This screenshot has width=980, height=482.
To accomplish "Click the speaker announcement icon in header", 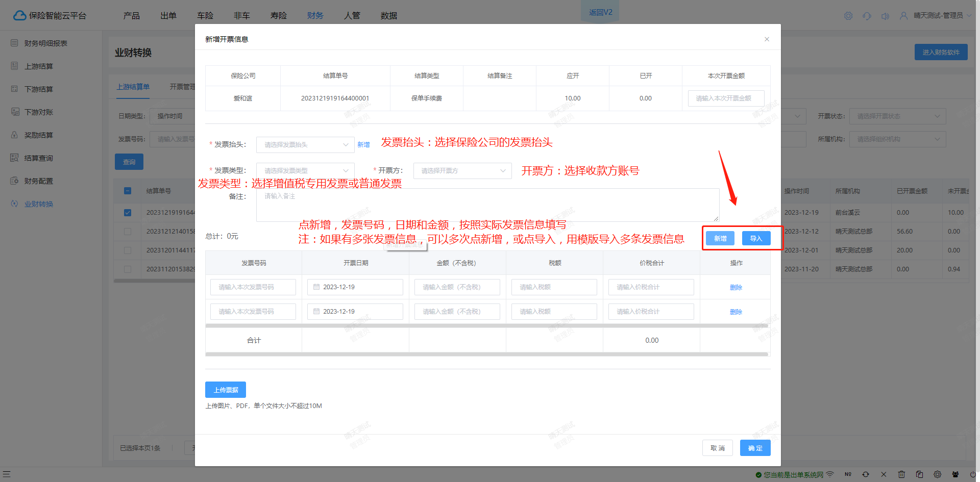I will click(885, 16).
